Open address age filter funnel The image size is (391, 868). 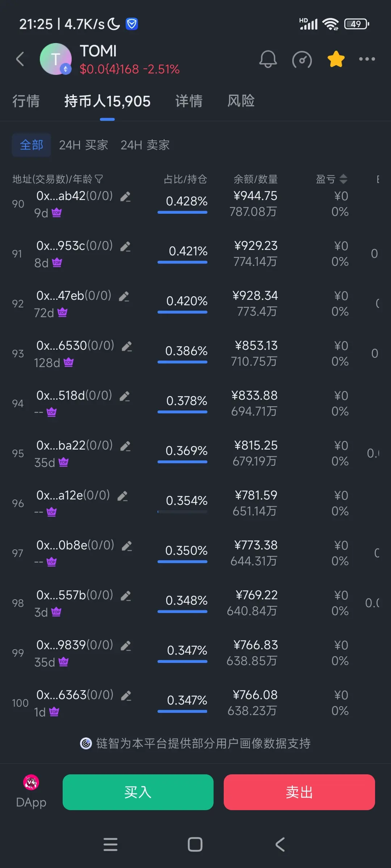pyautogui.click(x=98, y=179)
